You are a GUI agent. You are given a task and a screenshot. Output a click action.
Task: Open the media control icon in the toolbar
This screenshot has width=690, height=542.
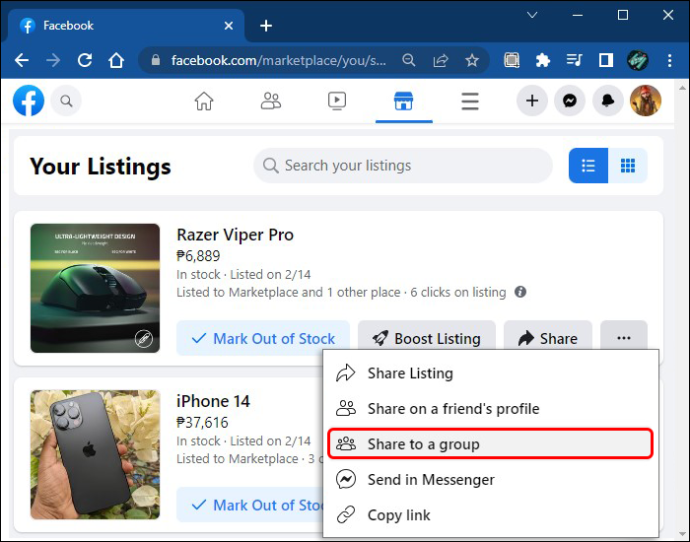click(x=574, y=60)
